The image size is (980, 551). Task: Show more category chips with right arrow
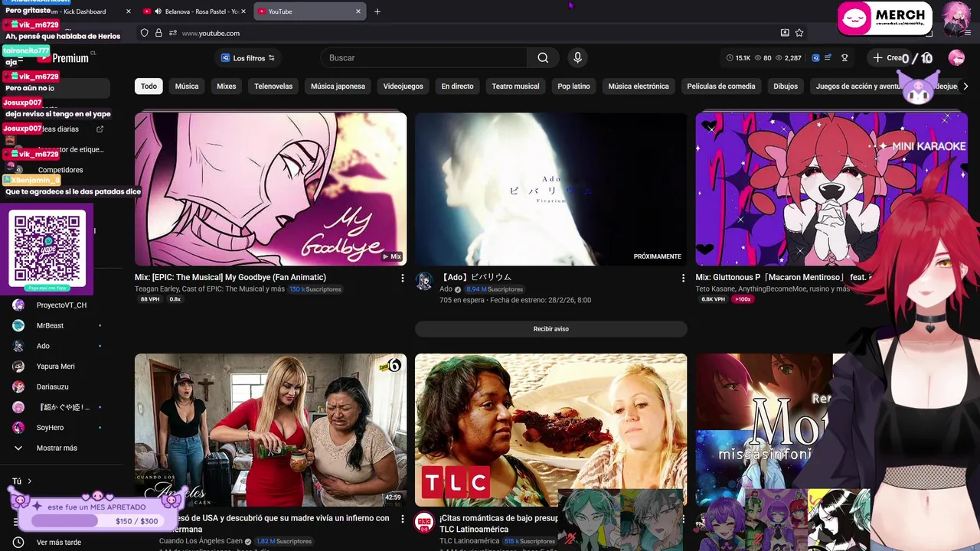click(965, 86)
